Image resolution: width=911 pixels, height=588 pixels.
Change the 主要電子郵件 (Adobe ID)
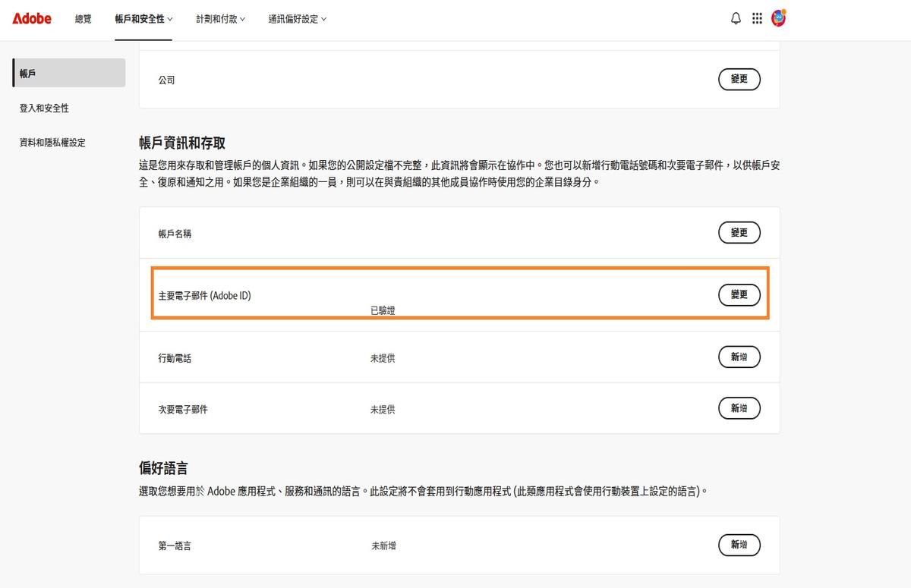click(x=738, y=294)
